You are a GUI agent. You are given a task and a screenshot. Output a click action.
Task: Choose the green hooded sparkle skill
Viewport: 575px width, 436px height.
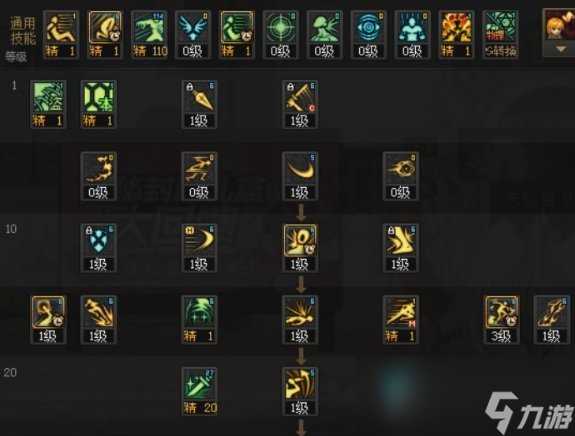click(x=199, y=319)
